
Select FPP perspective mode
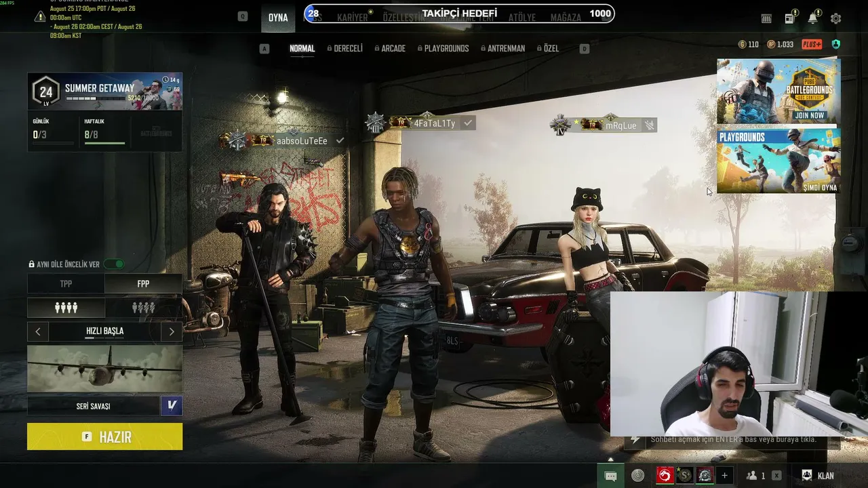[x=143, y=284]
